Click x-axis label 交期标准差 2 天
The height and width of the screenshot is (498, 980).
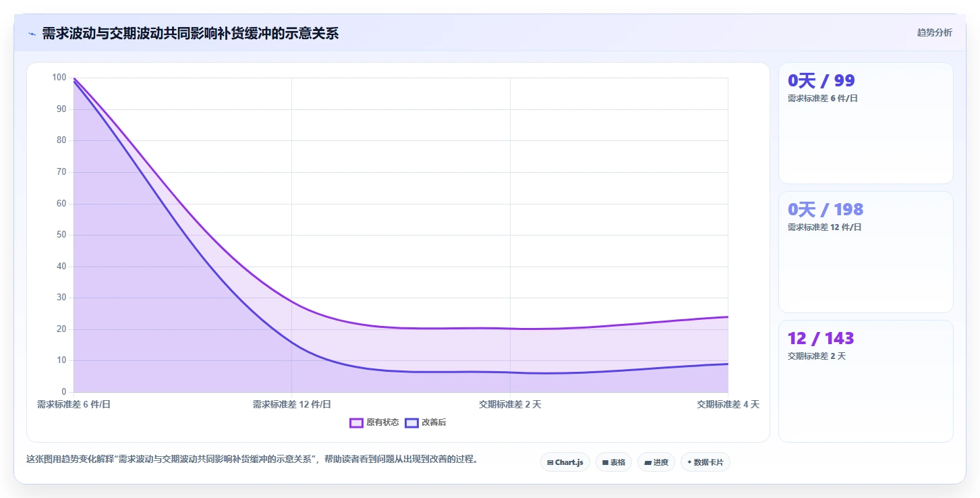click(510, 404)
